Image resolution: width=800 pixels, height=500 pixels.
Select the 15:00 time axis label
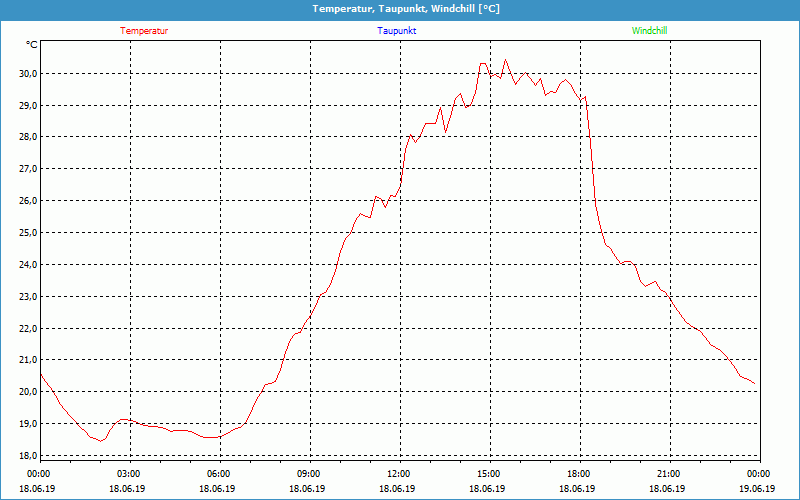[x=488, y=474]
